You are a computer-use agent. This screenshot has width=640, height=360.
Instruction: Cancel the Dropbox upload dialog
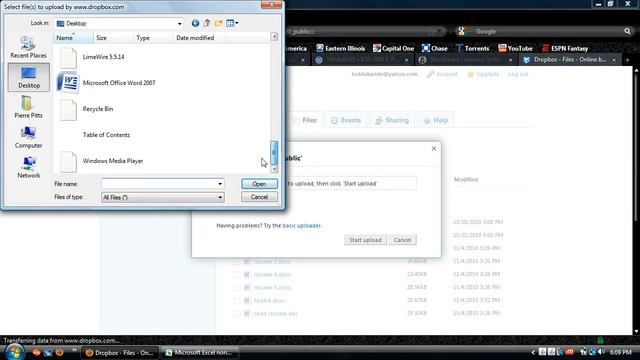[402, 240]
